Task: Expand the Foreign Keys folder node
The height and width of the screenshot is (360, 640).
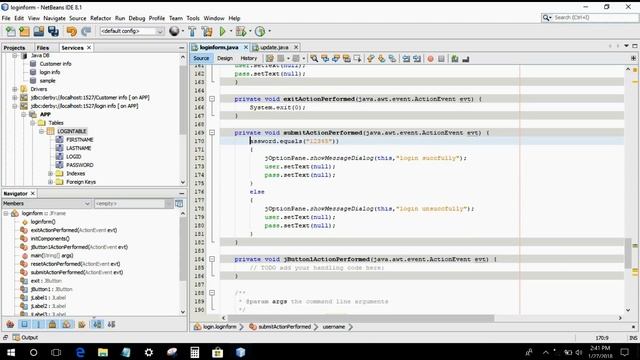Action: pos(50,182)
